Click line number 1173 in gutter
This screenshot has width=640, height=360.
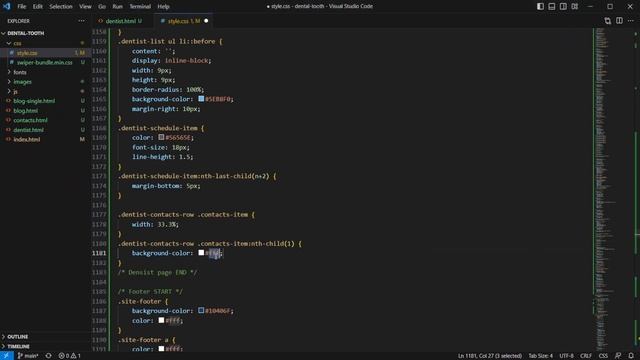[99, 176]
